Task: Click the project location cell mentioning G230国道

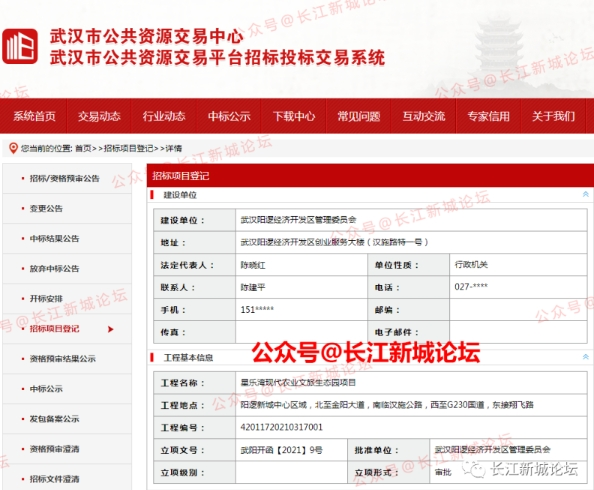Action: point(411,405)
